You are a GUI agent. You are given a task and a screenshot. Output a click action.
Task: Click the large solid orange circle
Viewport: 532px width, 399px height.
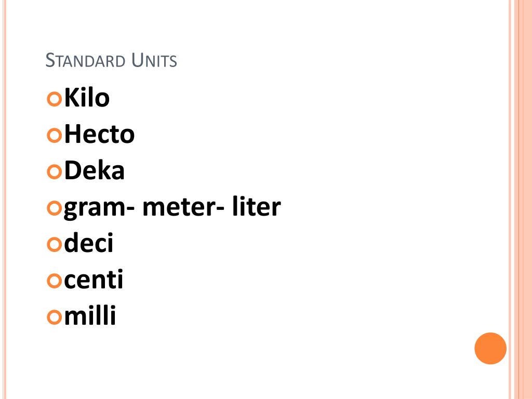(490, 349)
